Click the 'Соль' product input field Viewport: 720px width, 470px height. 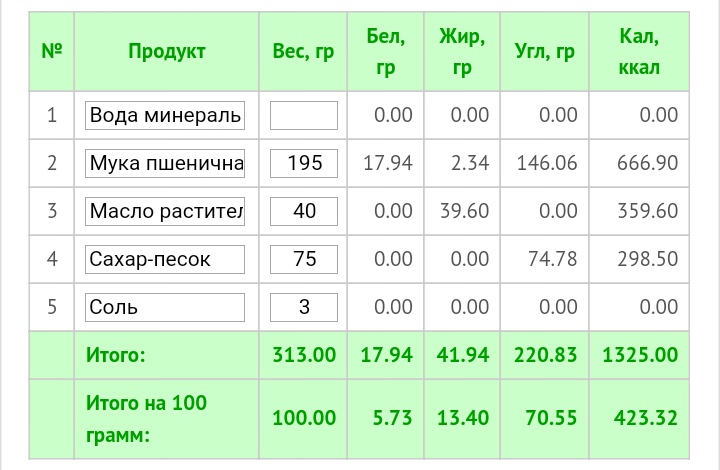click(165, 307)
